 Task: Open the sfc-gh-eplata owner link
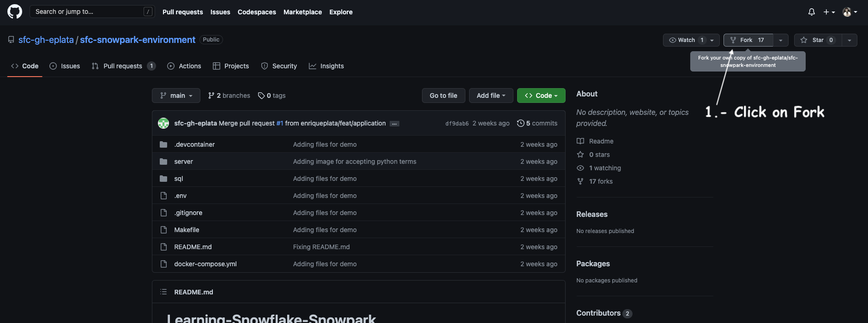[x=46, y=40]
